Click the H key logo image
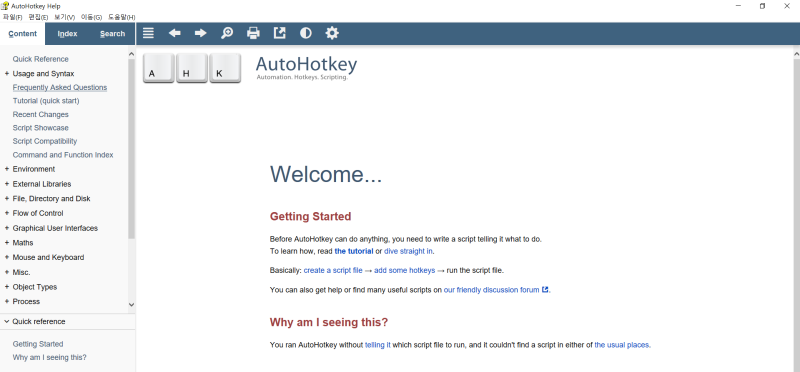Viewport: 800px width, 372px height. coord(192,68)
